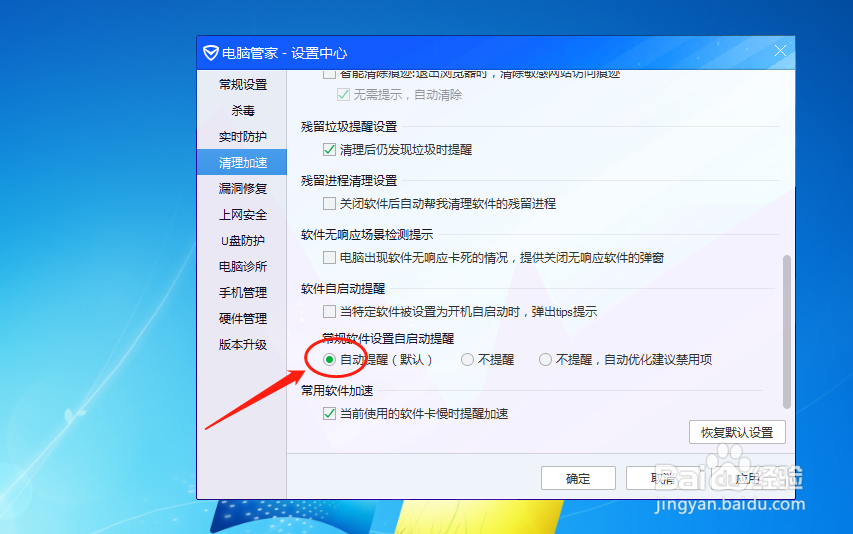This screenshot has width=853, height=534.
Task: Uncheck 清理后仍发现垃圾时提醒
Action: [x=329, y=150]
